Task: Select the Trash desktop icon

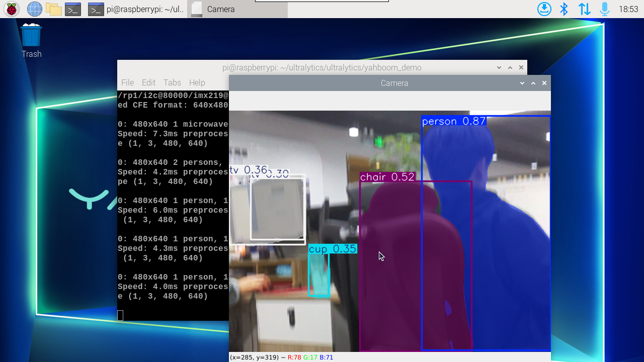Action: [x=31, y=41]
